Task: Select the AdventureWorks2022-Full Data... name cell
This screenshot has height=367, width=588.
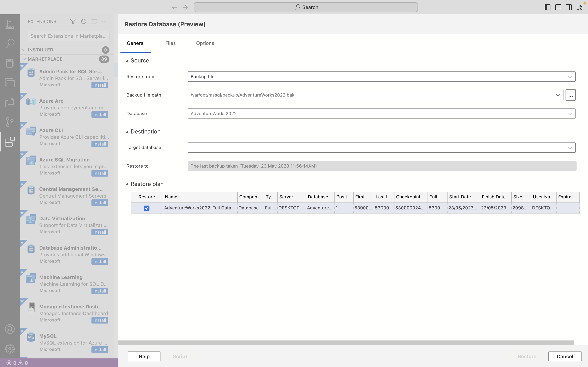Action: 200,208
